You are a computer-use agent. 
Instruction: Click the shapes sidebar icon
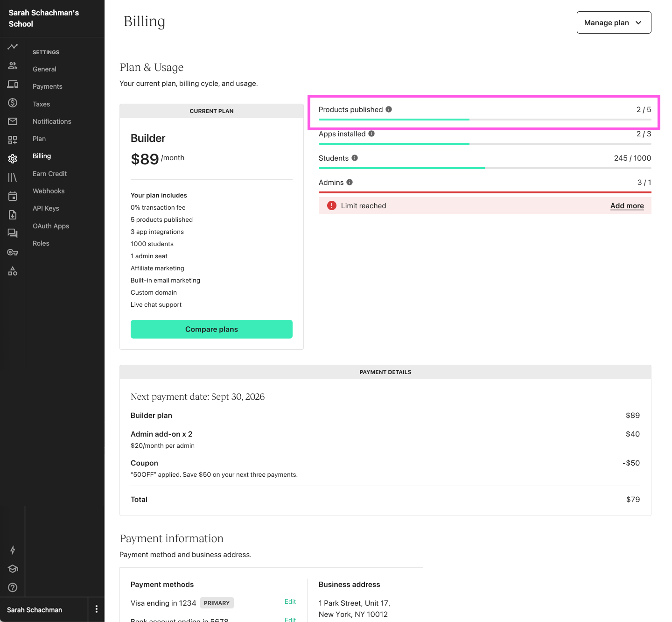(13, 271)
